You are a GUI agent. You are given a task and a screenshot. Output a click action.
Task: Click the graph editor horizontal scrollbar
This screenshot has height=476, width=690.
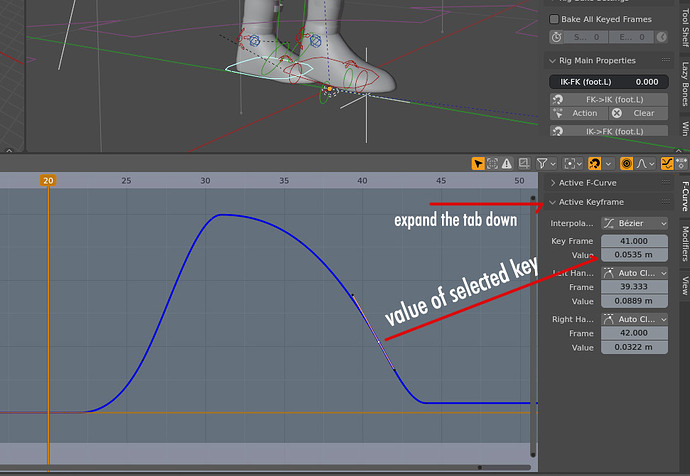[x=265, y=468]
